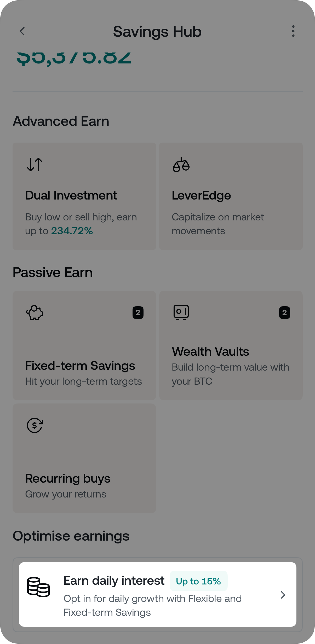Tap the LeverEdge balance scale icon
The image size is (315, 644).
click(181, 165)
